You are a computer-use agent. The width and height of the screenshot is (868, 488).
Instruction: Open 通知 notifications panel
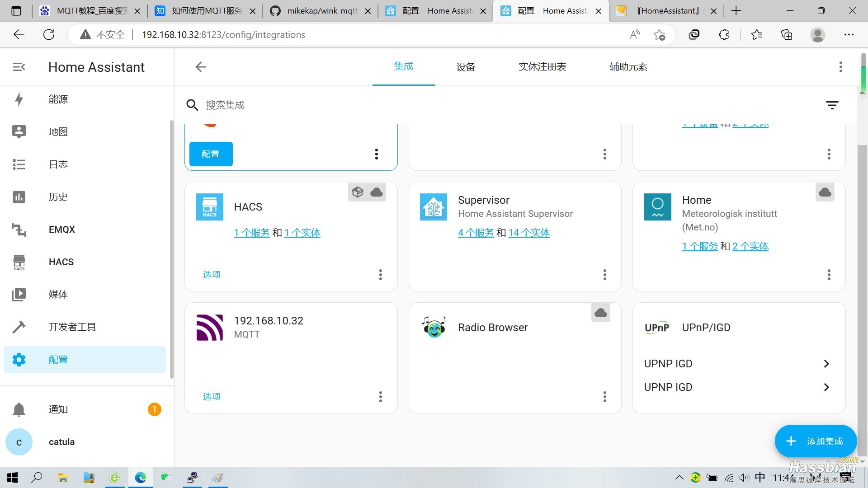(85, 409)
